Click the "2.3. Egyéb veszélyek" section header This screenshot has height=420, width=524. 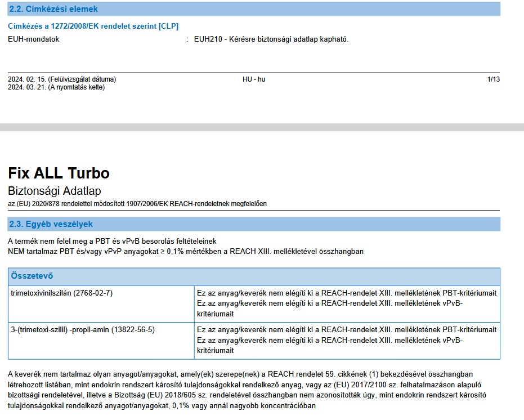tap(51, 224)
